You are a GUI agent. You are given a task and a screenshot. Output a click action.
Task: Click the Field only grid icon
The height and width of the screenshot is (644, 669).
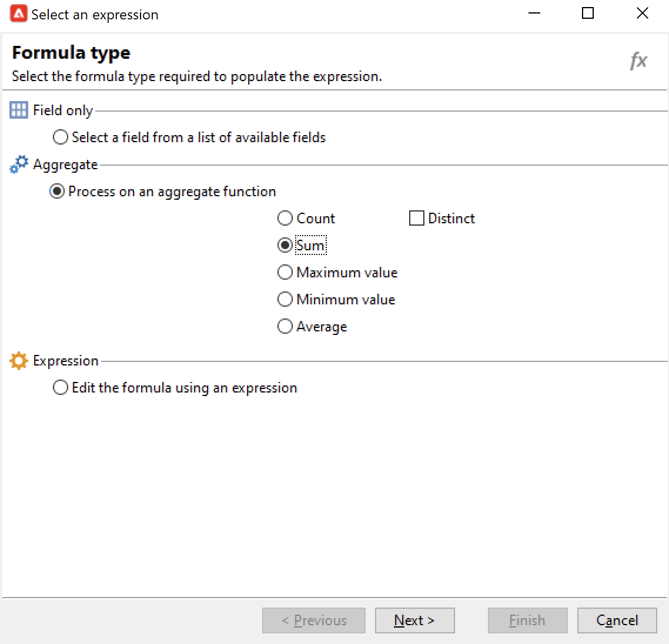coord(19,110)
